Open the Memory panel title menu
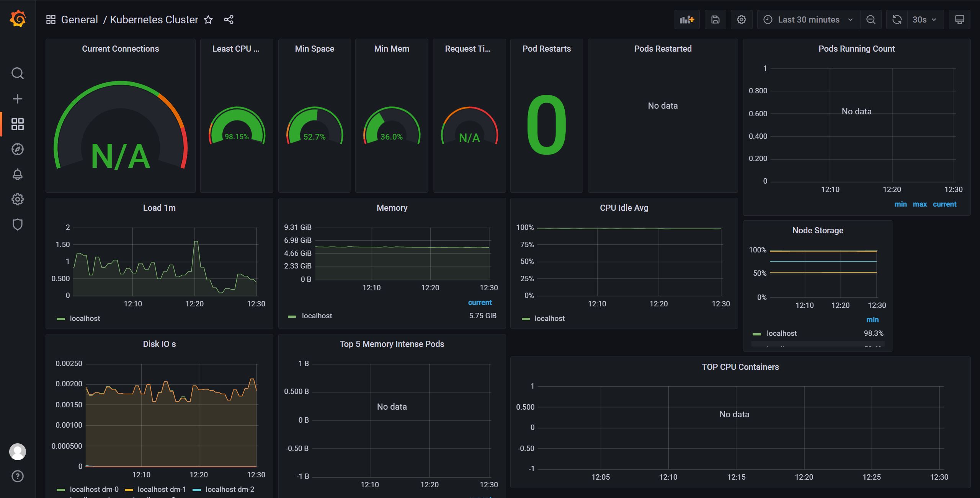Image resolution: width=980 pixels, height=498 pixels. [392, 208]
